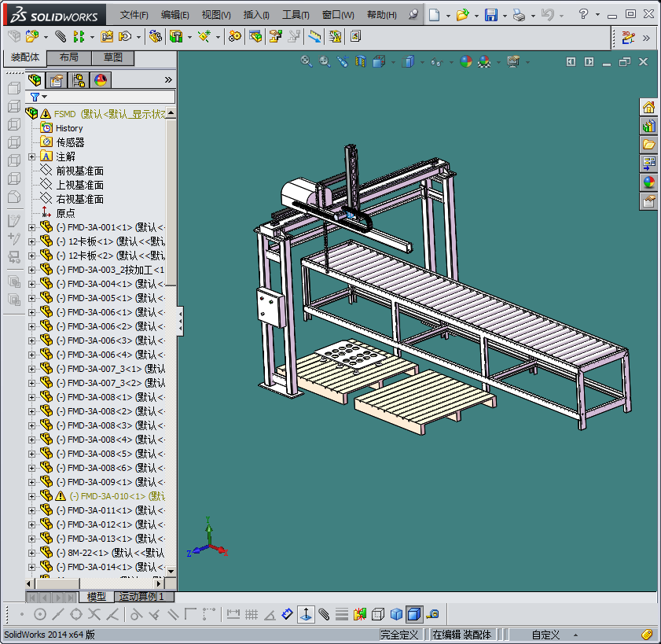
Task: Click Edit Appearance color ball in view toolbar
Action: [x=466, y=61]
